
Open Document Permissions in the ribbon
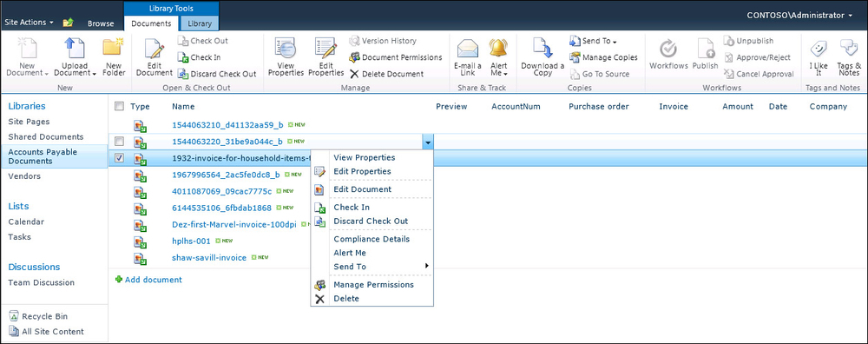395,57
